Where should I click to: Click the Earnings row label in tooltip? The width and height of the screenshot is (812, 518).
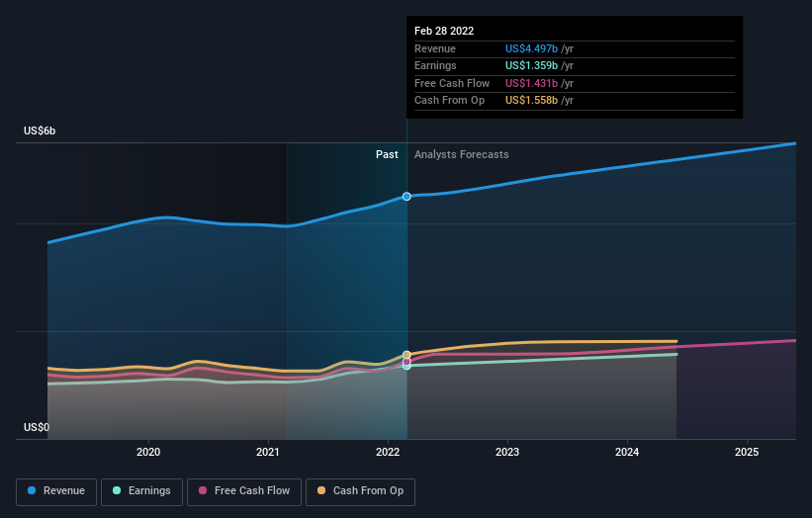tap(435, 65)
